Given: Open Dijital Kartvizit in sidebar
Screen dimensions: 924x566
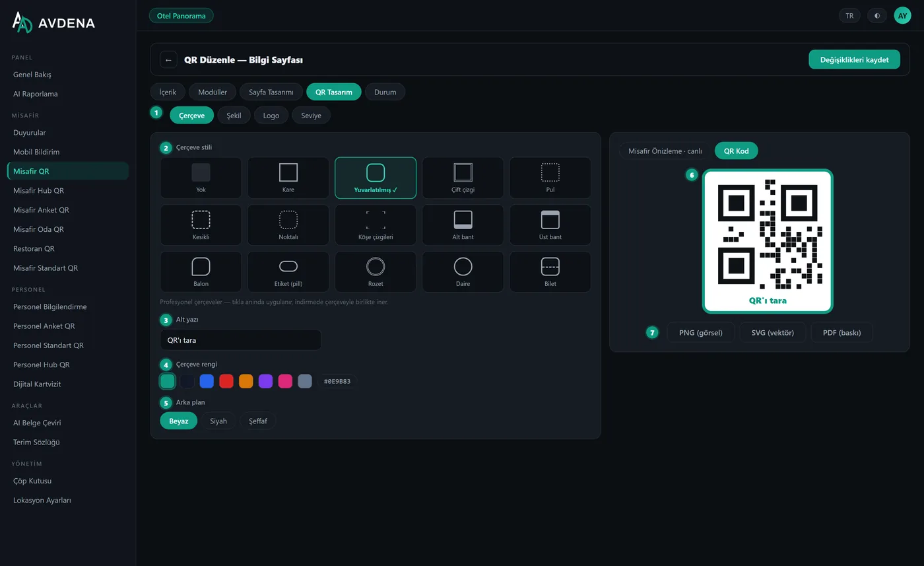Looking at the screenshot, I should [x=68, y=384].
